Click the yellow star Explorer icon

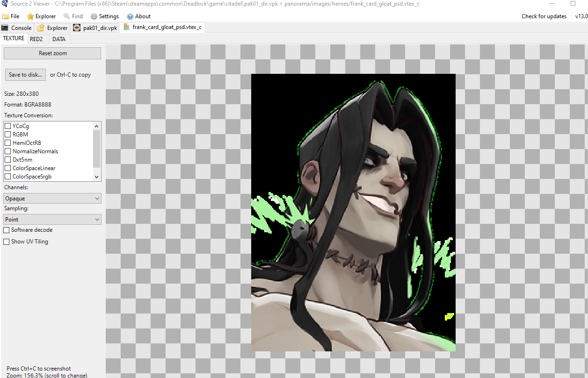point(30,16)
